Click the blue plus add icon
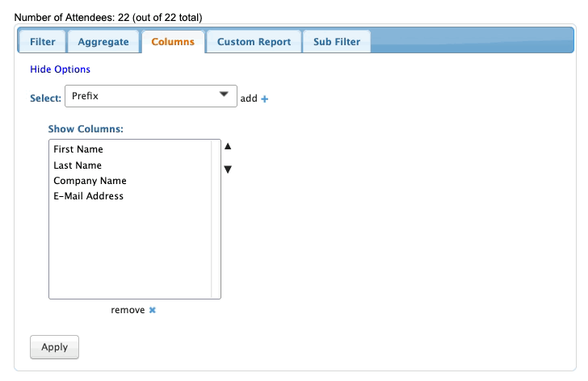The image size is (588, 381). [264, 98]
